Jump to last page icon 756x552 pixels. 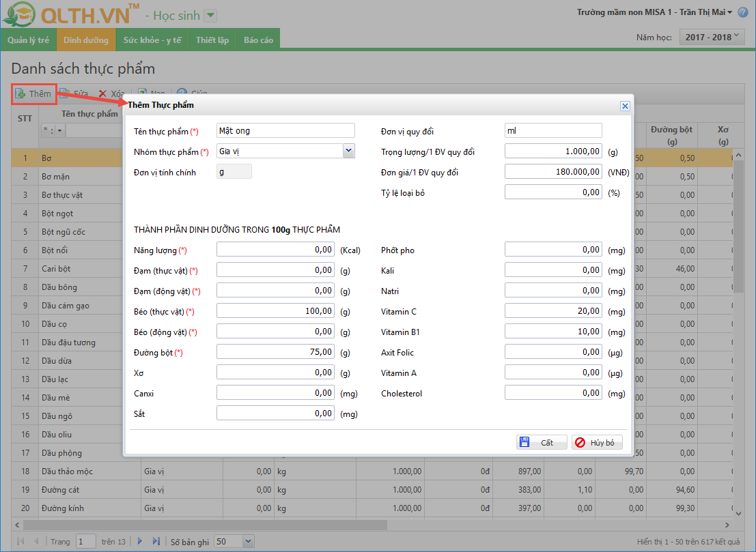tap(156, 541)
